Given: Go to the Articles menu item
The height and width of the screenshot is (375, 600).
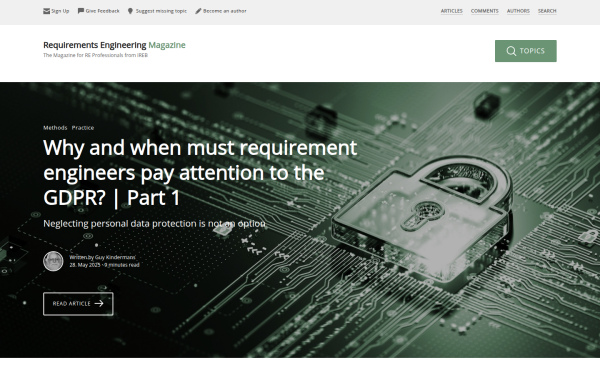Looking at the screenshot, I should [x=452, y=11].
